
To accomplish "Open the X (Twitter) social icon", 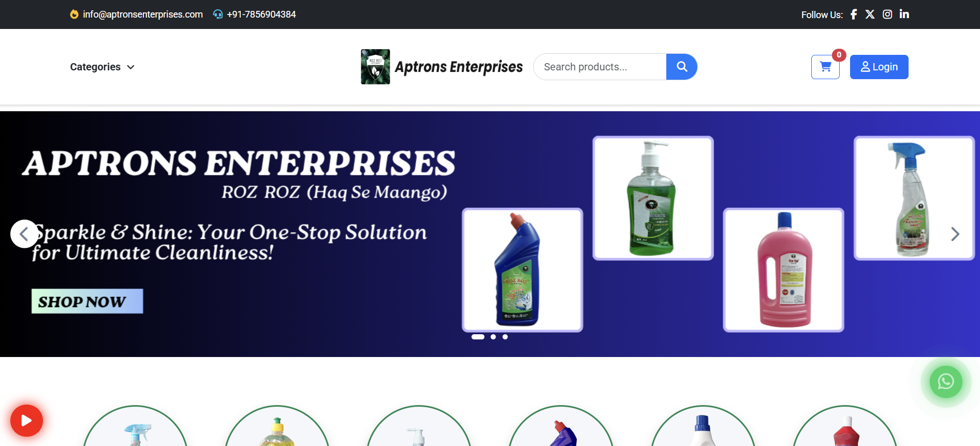I will tap(870, 14).
